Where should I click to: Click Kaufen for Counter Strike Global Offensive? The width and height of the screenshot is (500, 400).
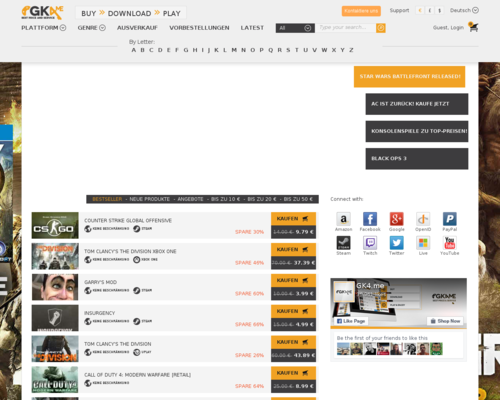click(293, 219)
